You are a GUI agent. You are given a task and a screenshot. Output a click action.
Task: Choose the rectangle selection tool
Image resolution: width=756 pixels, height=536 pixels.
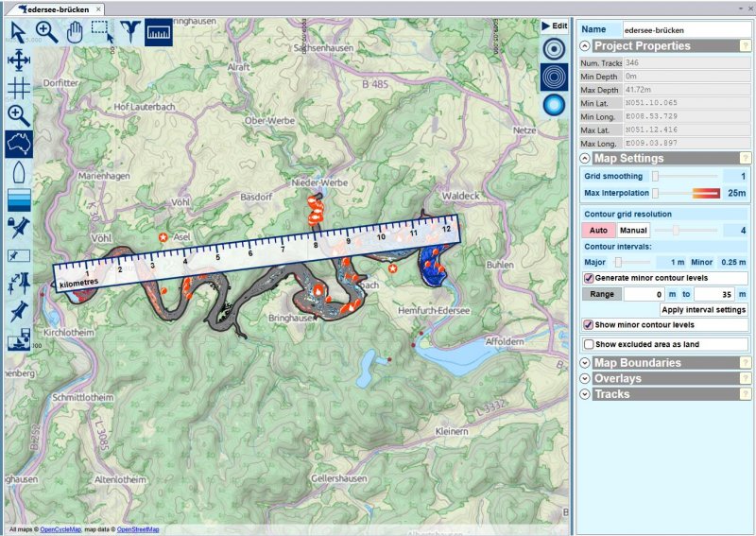coord(102,31)
